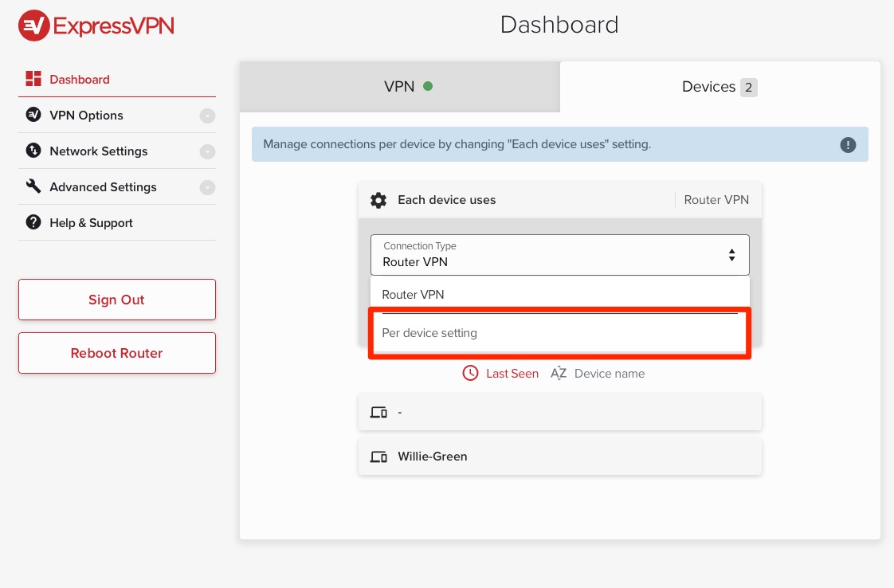Click the Sign Out button
The height and width of the screenshot is (588, 894).
[116, 300]
